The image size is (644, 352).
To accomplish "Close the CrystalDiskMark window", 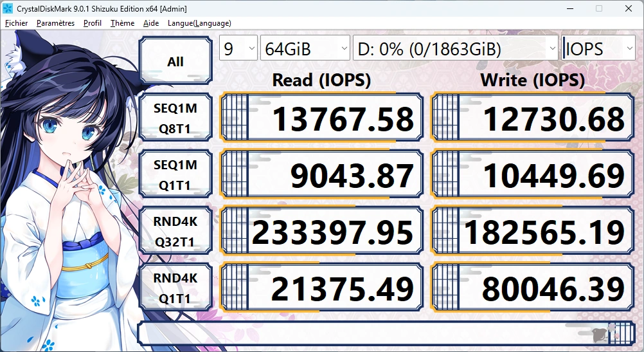I will pos(629,8).
